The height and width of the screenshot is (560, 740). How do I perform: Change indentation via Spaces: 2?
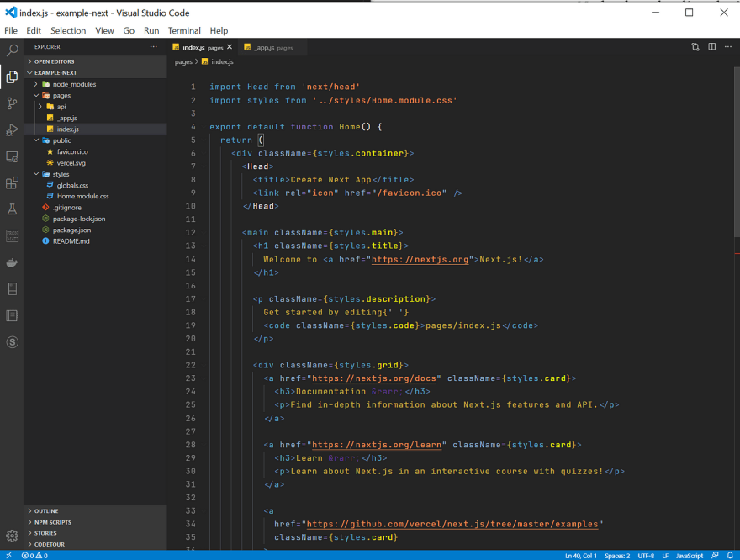(617, 556)
